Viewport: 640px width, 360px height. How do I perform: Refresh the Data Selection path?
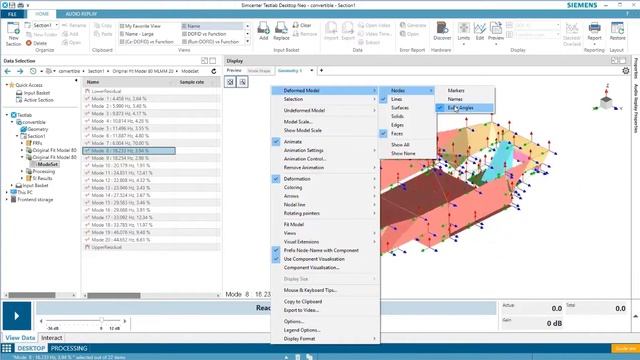(213, 71)
